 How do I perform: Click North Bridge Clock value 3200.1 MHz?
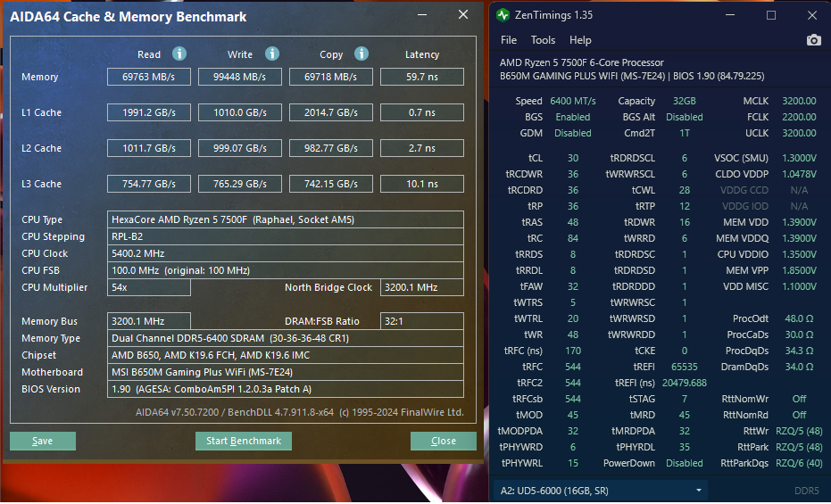pos(422,287)
